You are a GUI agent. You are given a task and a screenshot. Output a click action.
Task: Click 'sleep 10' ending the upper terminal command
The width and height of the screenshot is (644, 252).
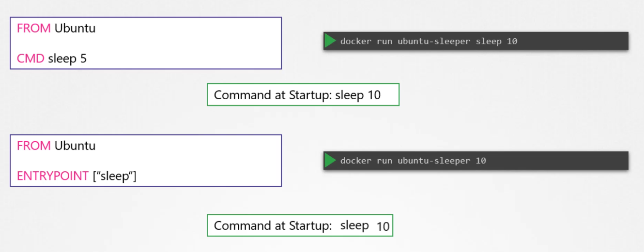496,42
